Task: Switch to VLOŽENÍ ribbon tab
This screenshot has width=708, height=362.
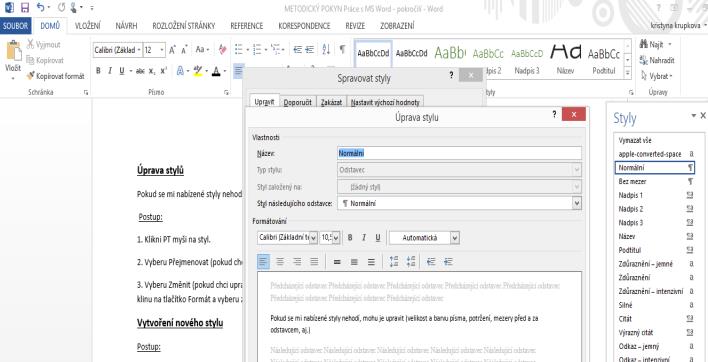Action: pyautogui.click(x=88, y=26)
